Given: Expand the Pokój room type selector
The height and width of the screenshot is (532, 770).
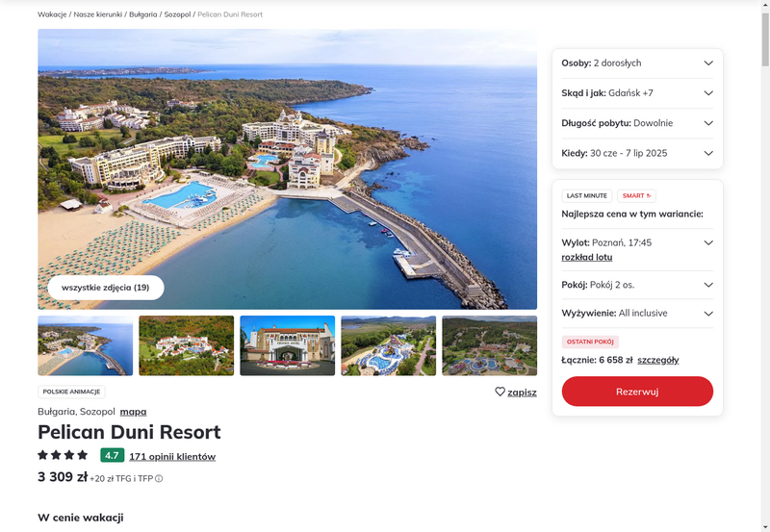Looking at the screenshot, I should (x=637, y=285).
